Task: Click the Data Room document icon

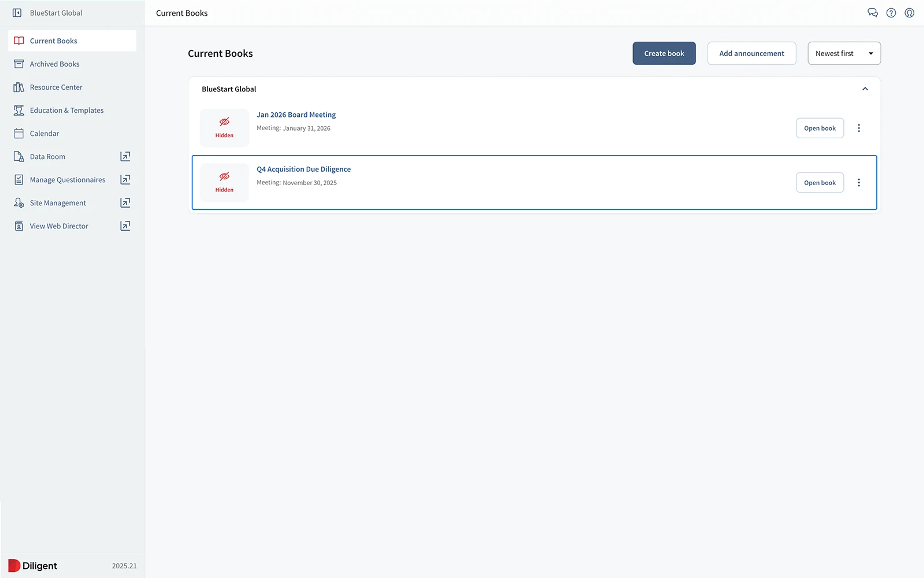Action: pos(19,156)
